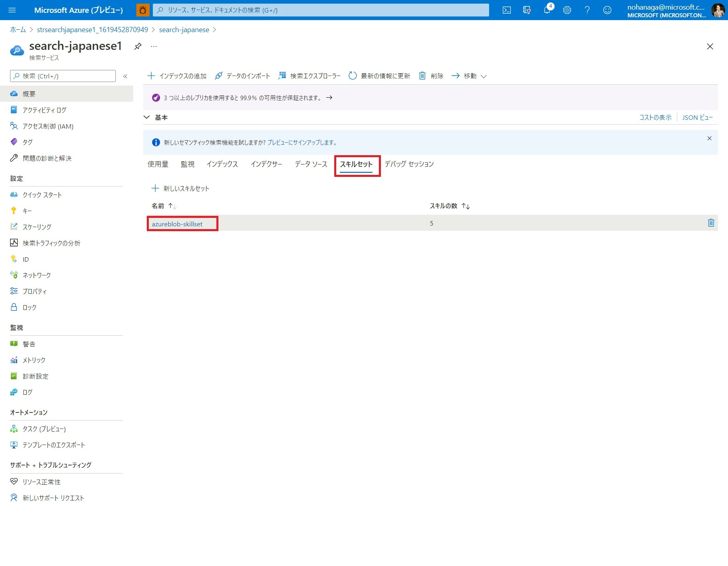
Task: Sort by スキルの数 column
Action: [450, 206]
